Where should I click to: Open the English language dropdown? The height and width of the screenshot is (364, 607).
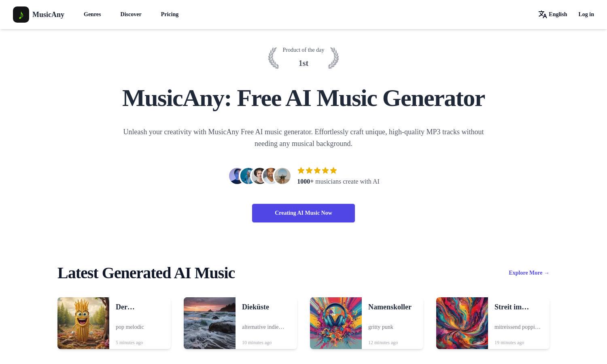pos(553,15)
